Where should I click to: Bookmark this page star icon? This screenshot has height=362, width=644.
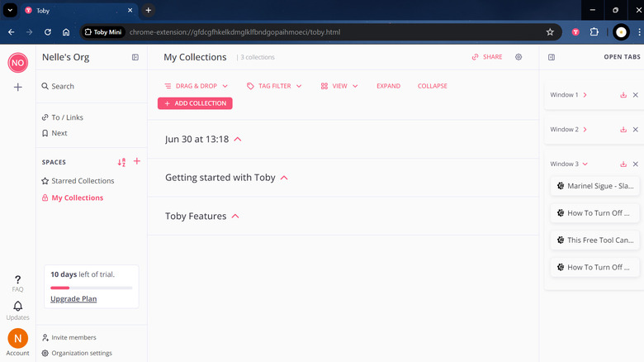coord(550,32)
